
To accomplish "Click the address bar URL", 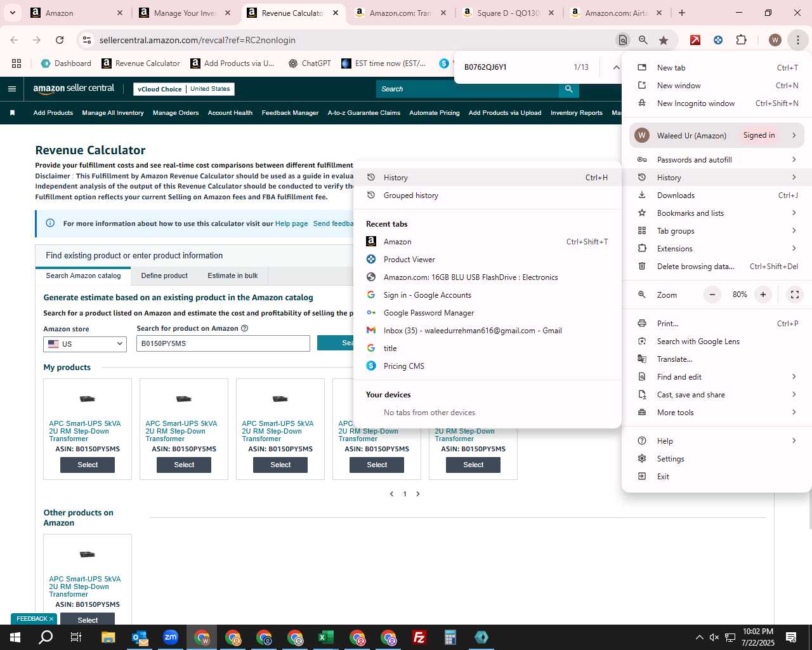I will coord(197,40).
